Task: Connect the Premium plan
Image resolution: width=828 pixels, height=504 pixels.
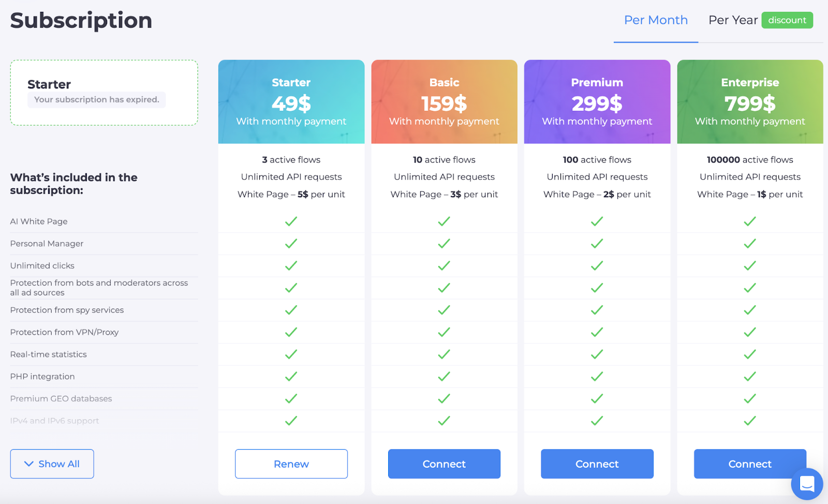Action: pos(597,464)
